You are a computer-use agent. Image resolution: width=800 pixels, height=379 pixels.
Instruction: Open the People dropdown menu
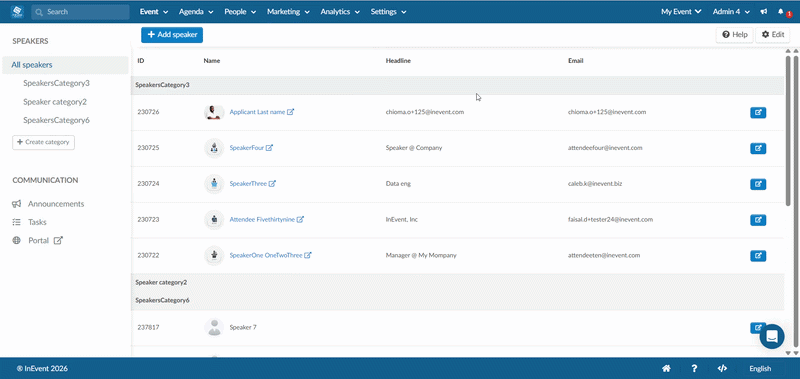pyautogui.click(x=240, y=12)
